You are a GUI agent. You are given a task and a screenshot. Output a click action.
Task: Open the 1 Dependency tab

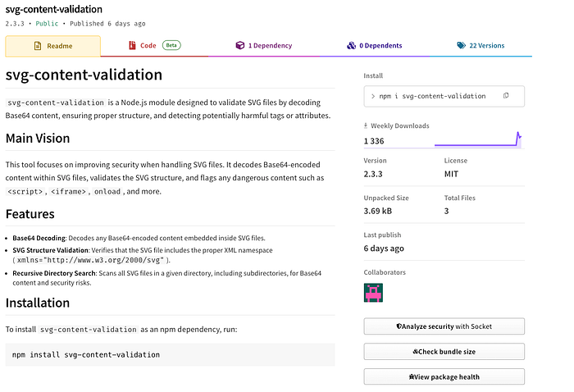click(263, 46)
